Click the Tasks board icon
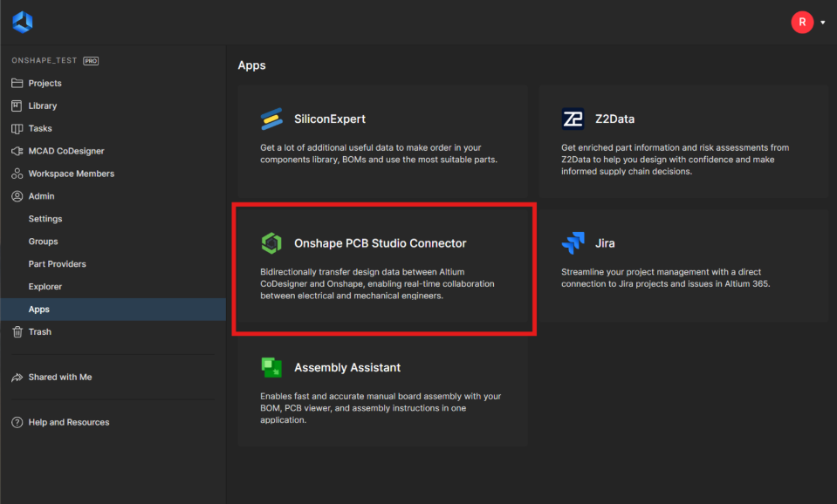The height and width of the screenshot is (504, 837). pyautogui.click(x=17, y=128)
